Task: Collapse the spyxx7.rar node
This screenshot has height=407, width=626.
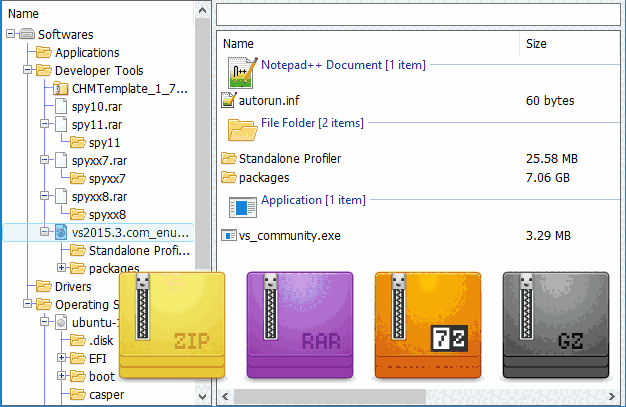Action: click(45, 160)
